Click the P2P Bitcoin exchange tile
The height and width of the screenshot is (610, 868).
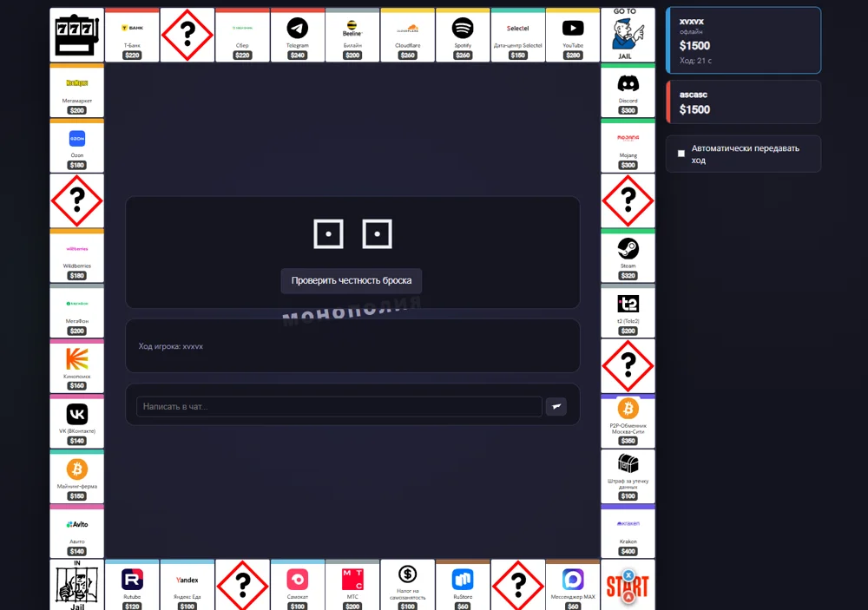point(628,421)
